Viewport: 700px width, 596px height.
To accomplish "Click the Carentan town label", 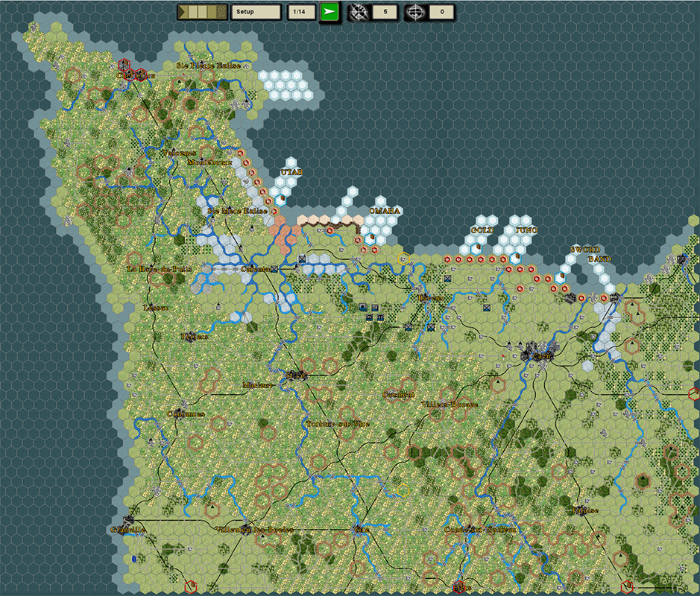I will pyautogui.click(x=256, y=269).
